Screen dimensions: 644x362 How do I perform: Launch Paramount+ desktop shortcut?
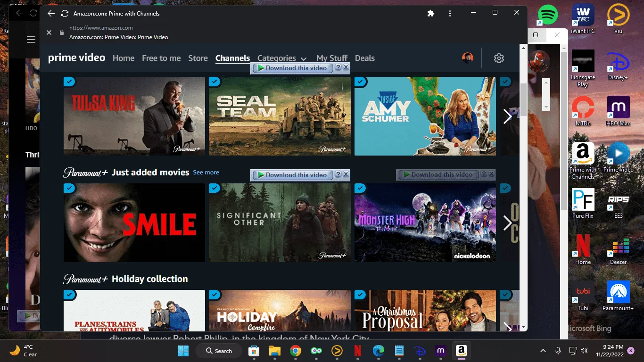(618, 296)
